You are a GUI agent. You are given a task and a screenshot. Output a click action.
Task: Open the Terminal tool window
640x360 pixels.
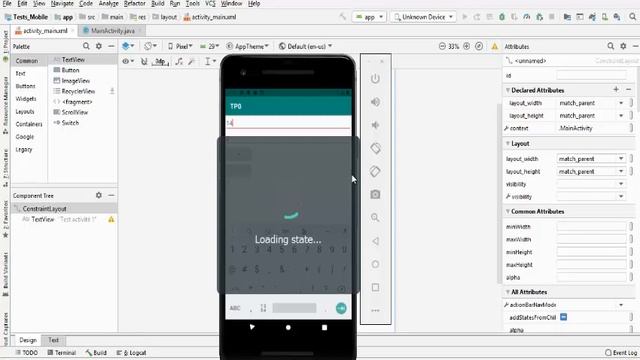pos(62,353)
